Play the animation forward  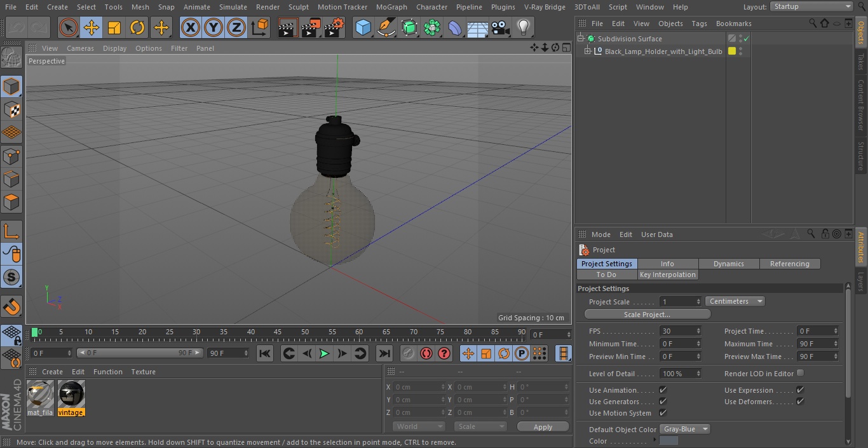pos(324,353)
